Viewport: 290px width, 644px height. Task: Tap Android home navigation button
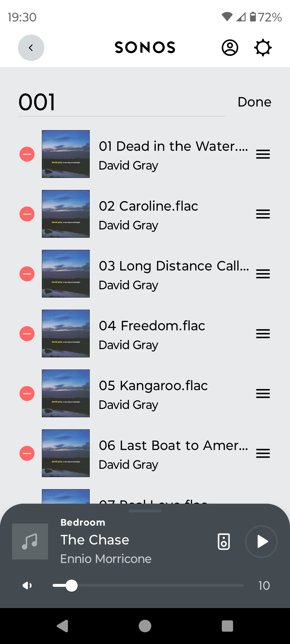coord(145,626)
